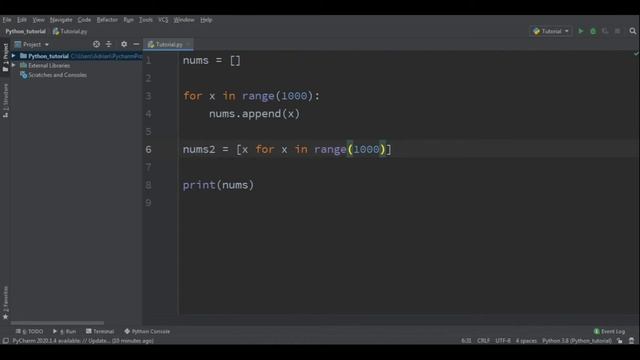Click line number 1 in the gutter
This screenshot has width=640, height=360.
pyautogui.click(x=149, y=60)
